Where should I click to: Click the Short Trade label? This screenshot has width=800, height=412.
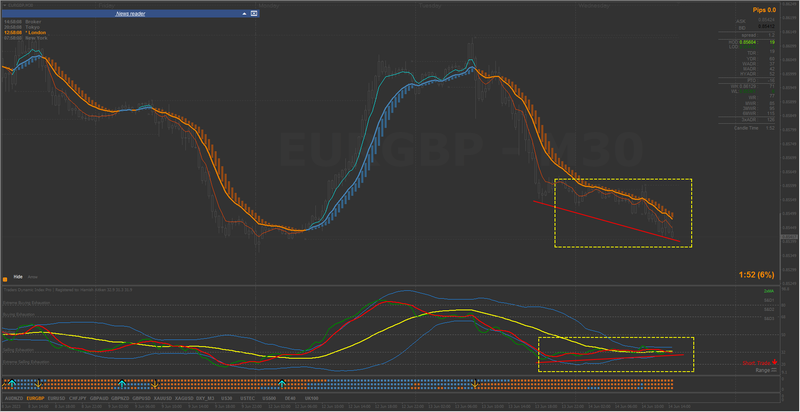[756, 363]
